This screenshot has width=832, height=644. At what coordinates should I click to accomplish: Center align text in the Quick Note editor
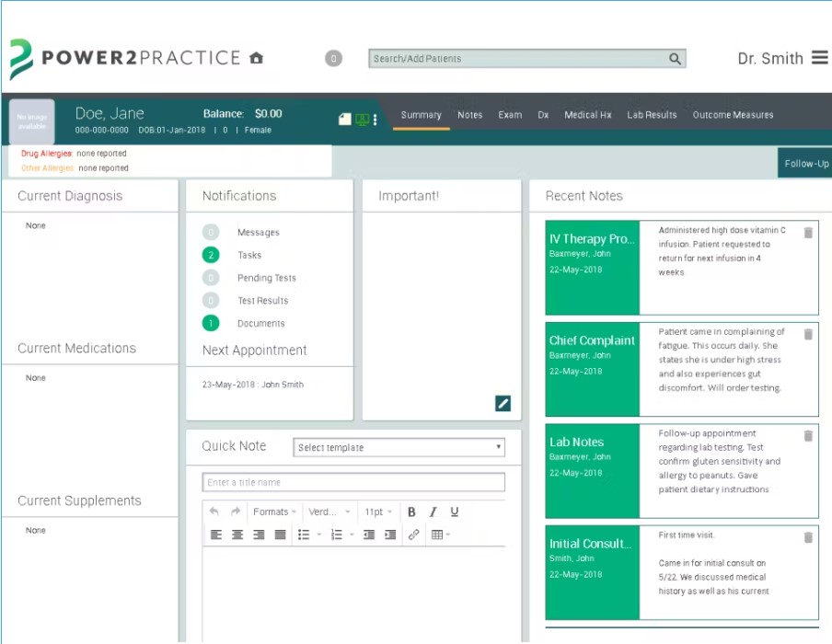click(237, 535)
